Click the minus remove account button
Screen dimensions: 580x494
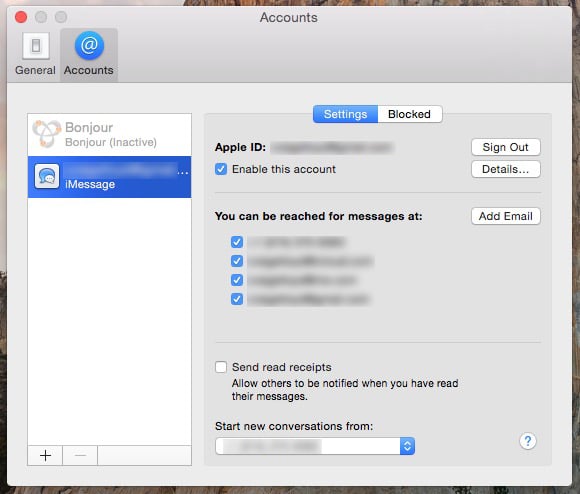tap(80, 455)
